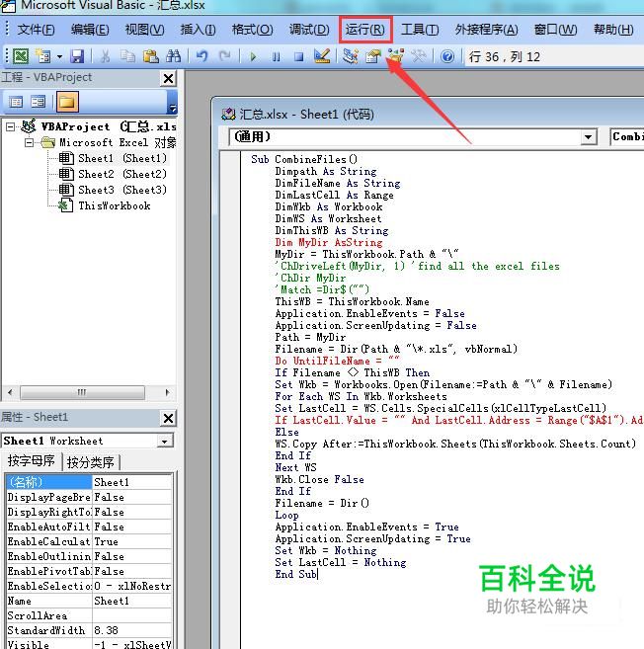Select ThisWorkbook in project tree
This screenshot has height=649, width=644.
click(115, 205)
